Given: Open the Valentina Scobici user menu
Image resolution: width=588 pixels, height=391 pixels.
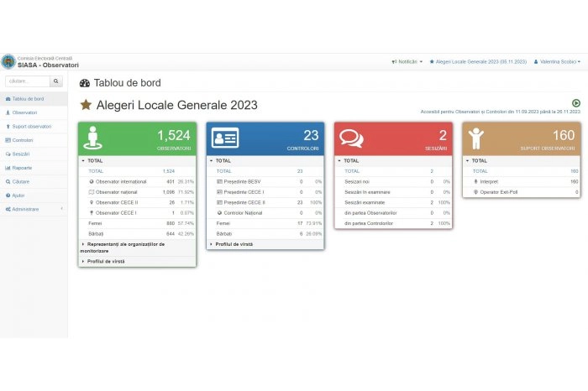Looking at the screenshot, I should point(557,61).
